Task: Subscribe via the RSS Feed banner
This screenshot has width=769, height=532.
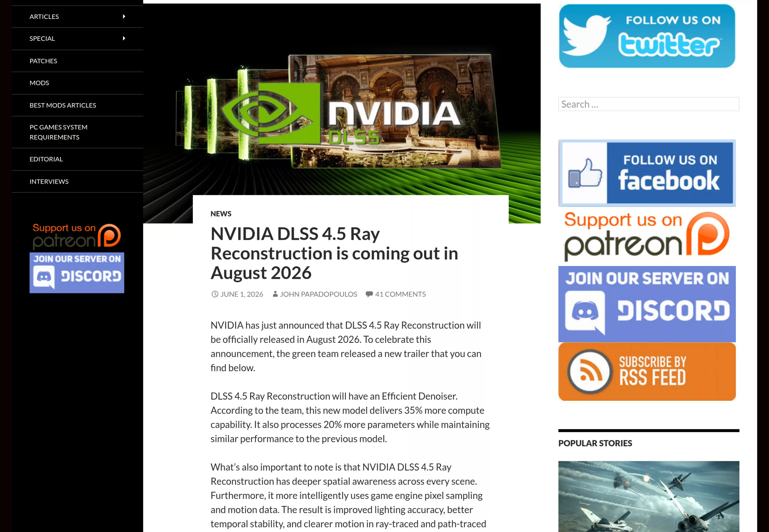Action: pyautogui.click(x=647, y=372)
